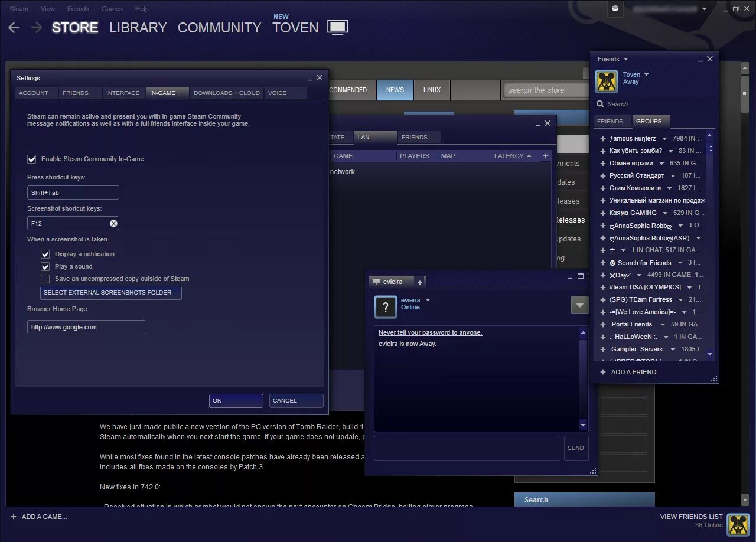756x542 pixels.
Task: Open the Steam menu
Action: 19,9
